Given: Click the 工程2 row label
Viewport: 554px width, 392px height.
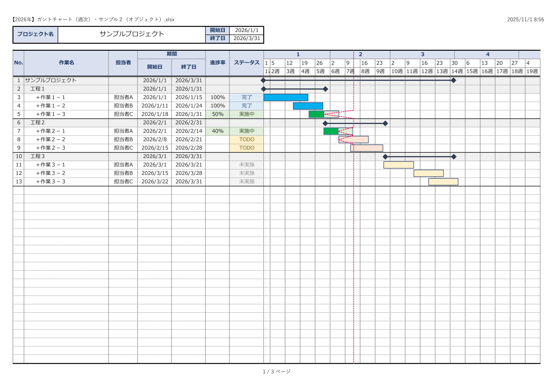Looking at the screenshot, I should click(x=37, y=123).
